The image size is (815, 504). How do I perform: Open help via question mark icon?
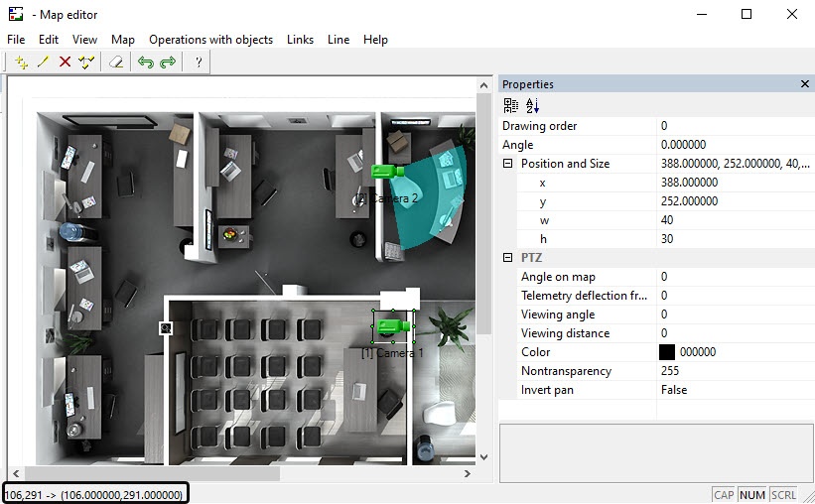[198, 63]
